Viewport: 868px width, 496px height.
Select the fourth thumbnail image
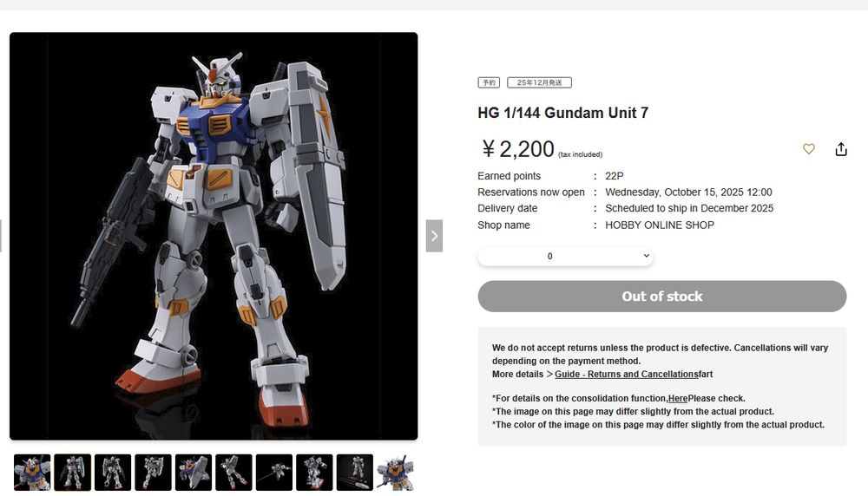coord(154,473)
